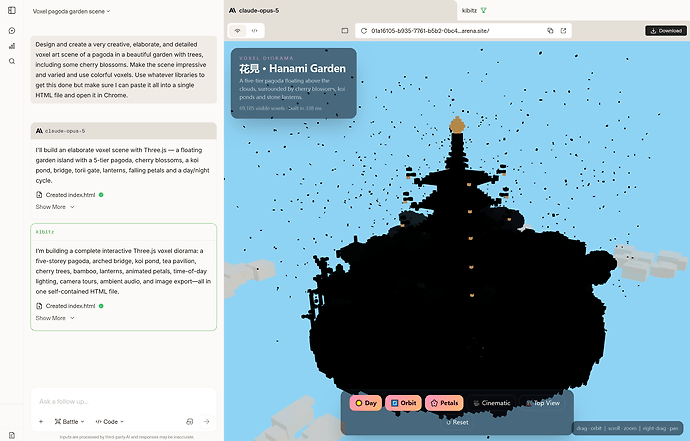690x441 pixels.
Task: Click the device viewport icon
Action: click(x=345, y=31)
